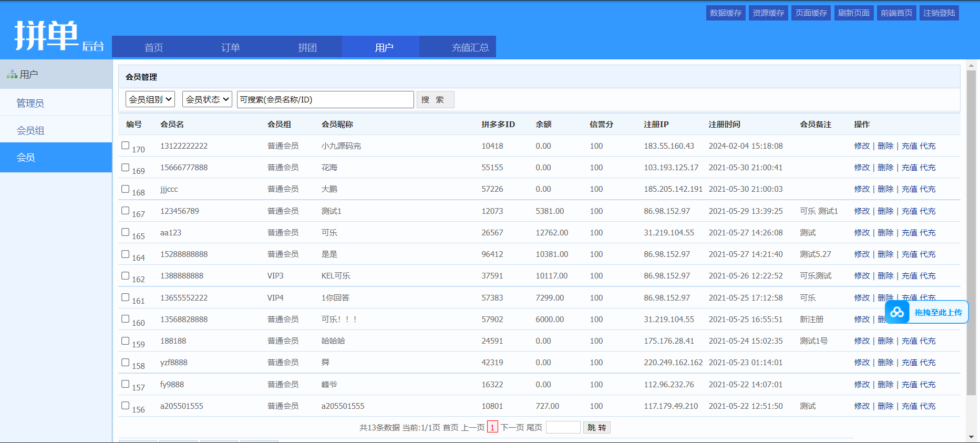Viewport: 980px width, 443px height.
Task: Click the 拼单 后台 logo
Action: [x=59, y=36]
